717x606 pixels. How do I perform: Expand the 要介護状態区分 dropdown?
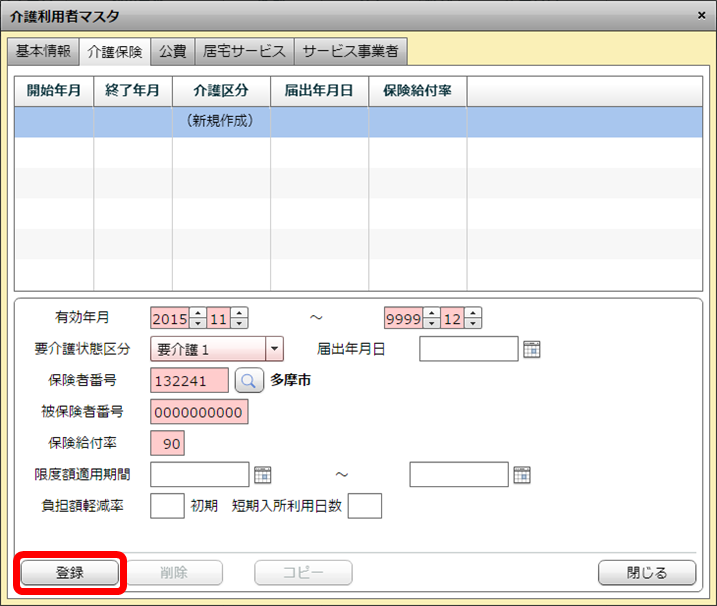click(274, 349)
